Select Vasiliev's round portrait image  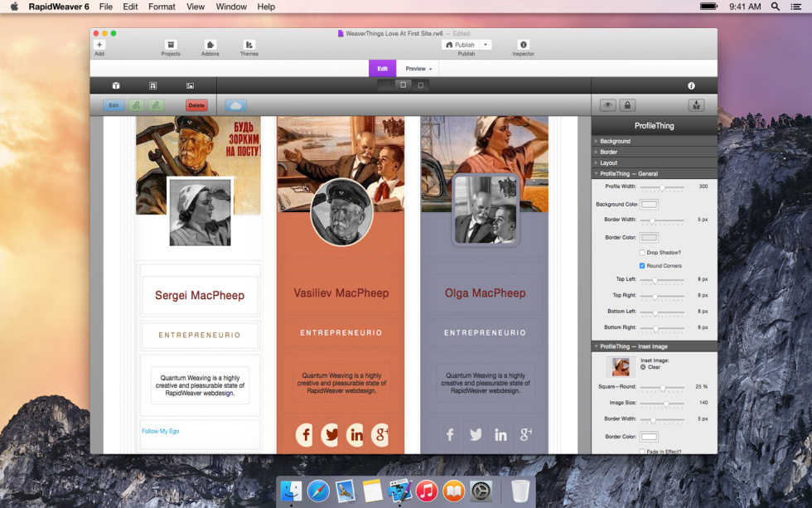point(341,212)
